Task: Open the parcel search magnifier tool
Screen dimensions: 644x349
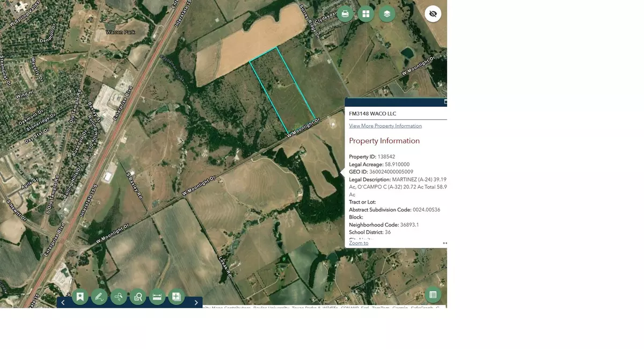Action: (x=138, y=296)
